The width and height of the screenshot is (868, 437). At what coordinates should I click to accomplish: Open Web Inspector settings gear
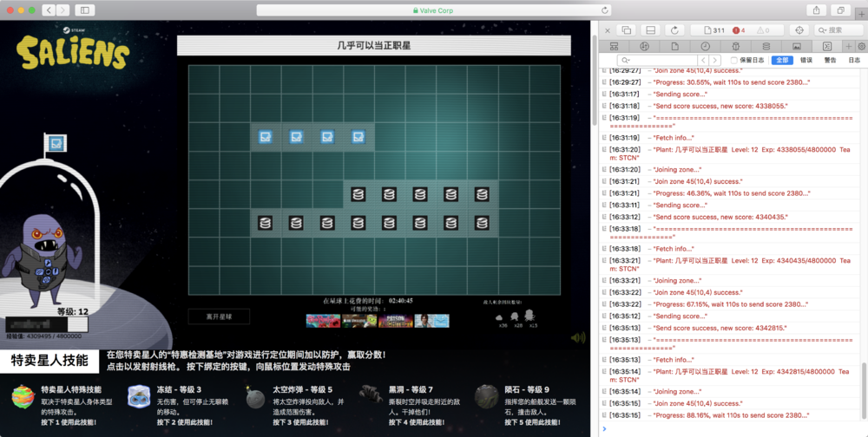pos(861,46)
